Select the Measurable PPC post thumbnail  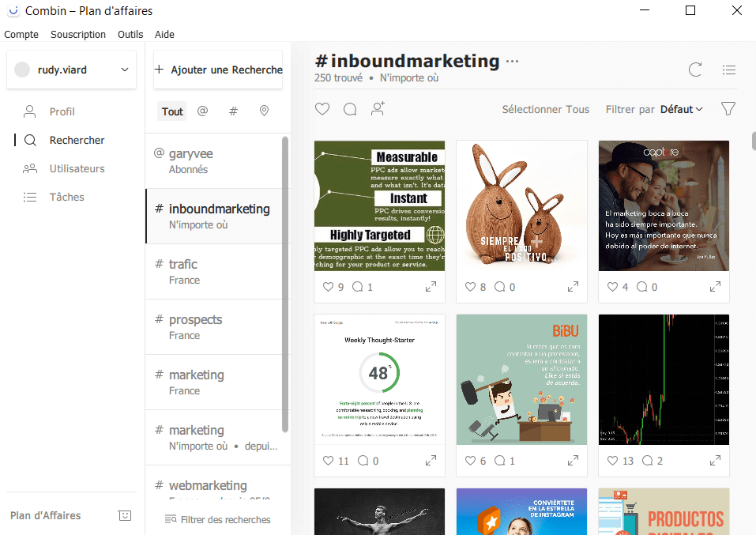pos(379,206)
